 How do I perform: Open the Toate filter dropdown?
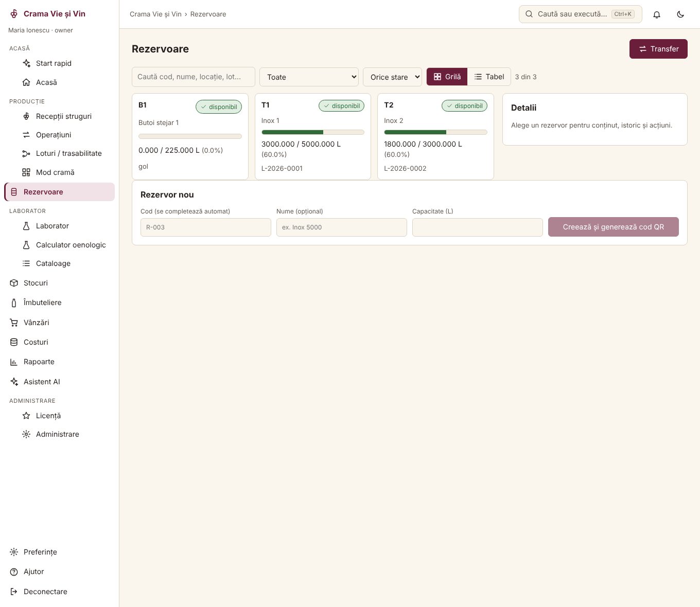309,77
